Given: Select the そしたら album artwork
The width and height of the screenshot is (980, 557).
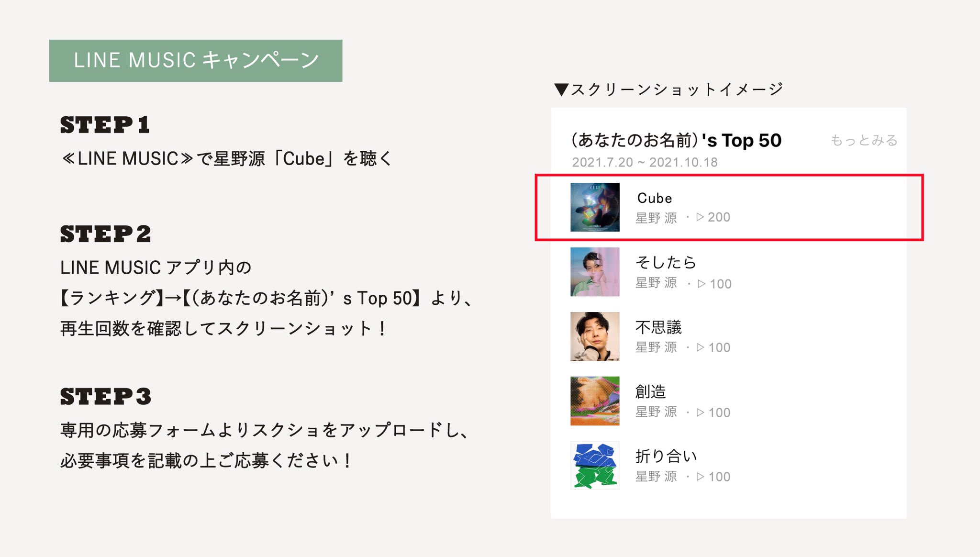Looking at the screenshot, I should 595,272.
